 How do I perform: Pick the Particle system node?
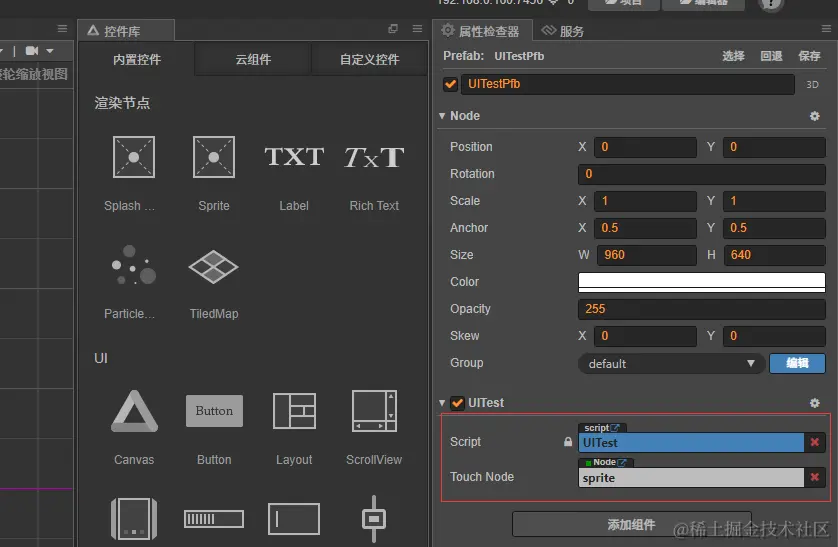pyautogui.click(x=134, y=265)
